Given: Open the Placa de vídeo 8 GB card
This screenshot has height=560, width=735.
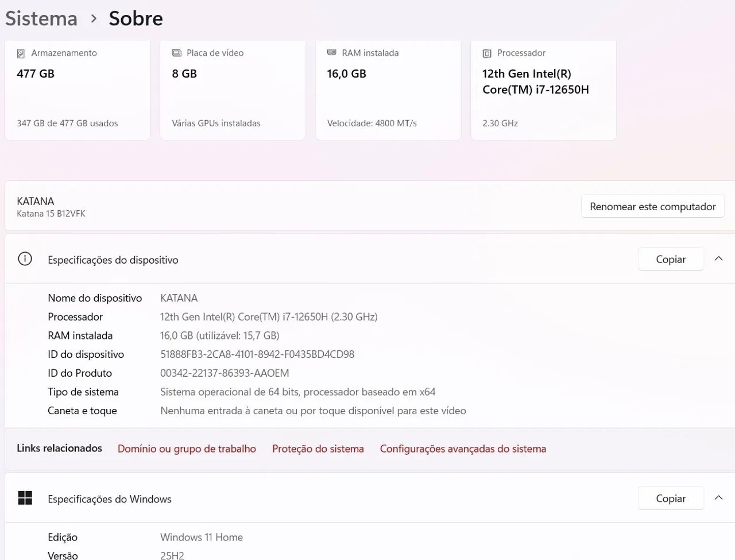Looking at the screenshot, I should tap(233, 90).
